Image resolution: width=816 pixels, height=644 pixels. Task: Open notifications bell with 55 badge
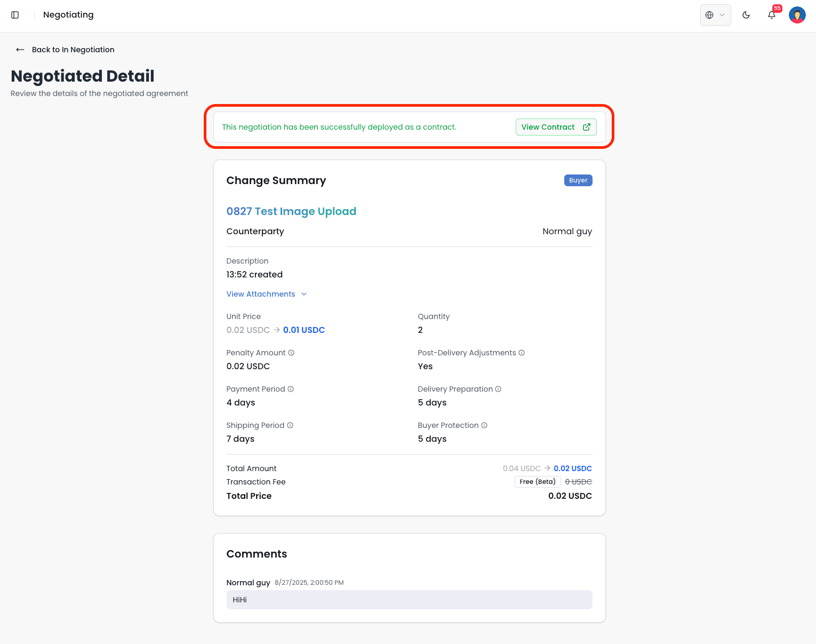[772, 15]
